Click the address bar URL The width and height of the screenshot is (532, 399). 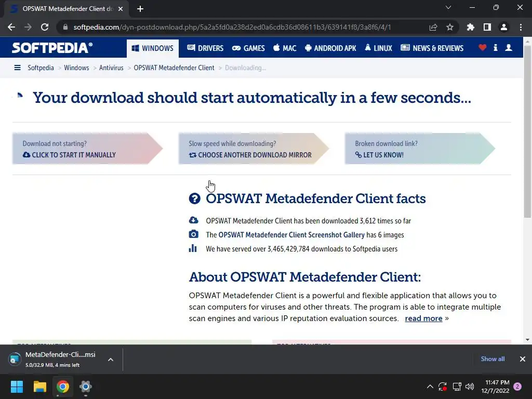tap(232, 27)
